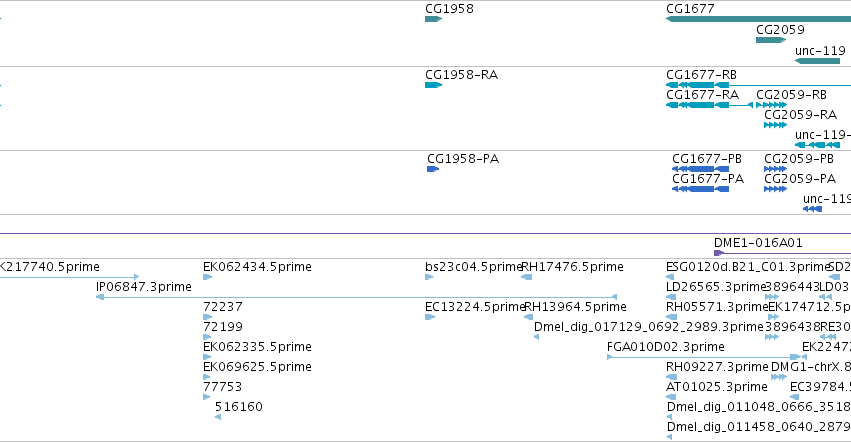Click the CG1958-RA transcript glyph
This screenshot has height=442, width=851.
433,85
